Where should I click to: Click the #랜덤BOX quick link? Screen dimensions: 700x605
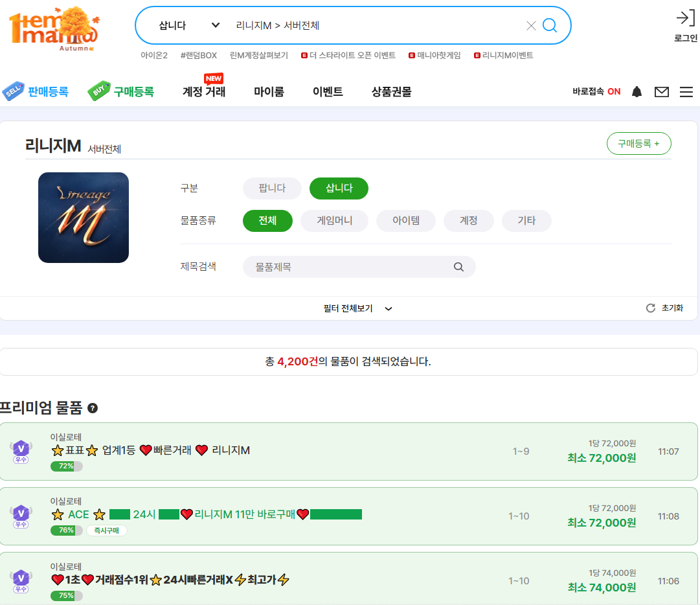(199, 55)
